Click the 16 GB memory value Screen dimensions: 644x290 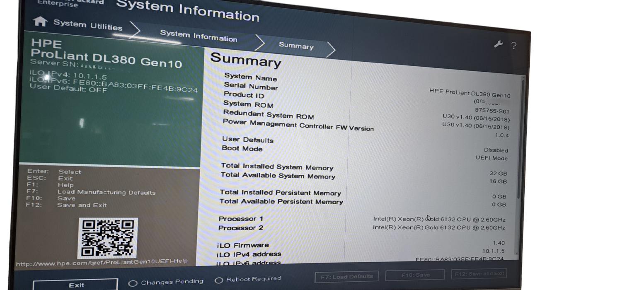498,181
